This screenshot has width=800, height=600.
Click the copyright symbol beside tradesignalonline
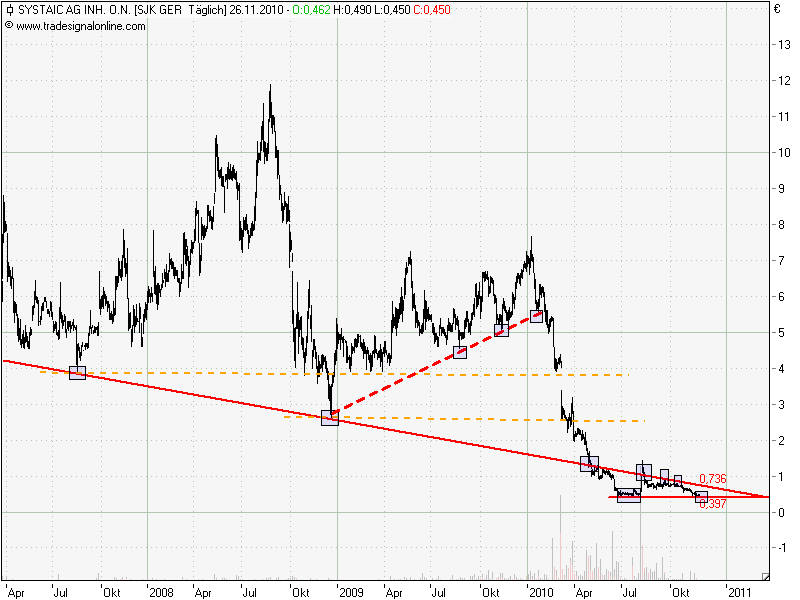pyautogui.click(x=9, y=25)
